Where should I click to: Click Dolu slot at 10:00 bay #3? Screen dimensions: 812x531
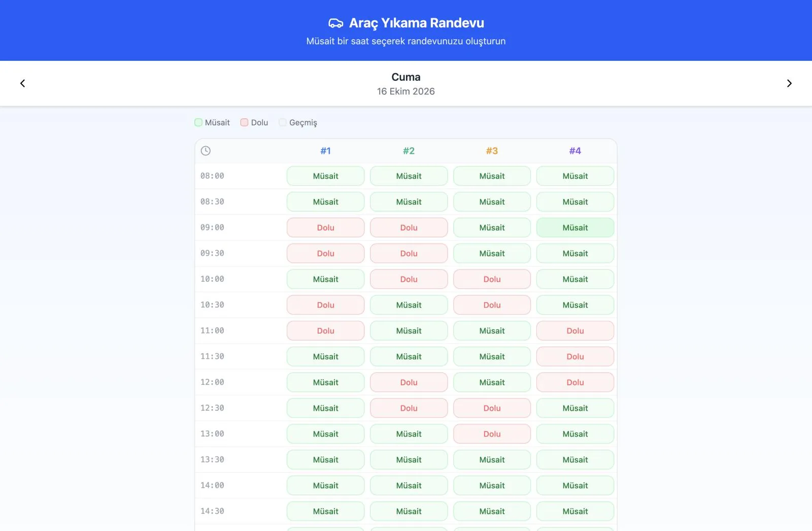(x=492, y=279)
